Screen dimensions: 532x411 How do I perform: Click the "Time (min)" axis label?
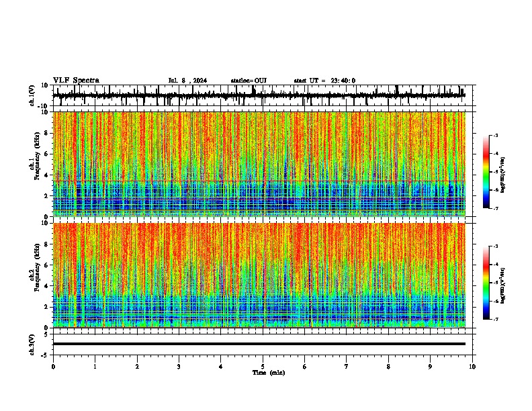[x=269, y=373]
